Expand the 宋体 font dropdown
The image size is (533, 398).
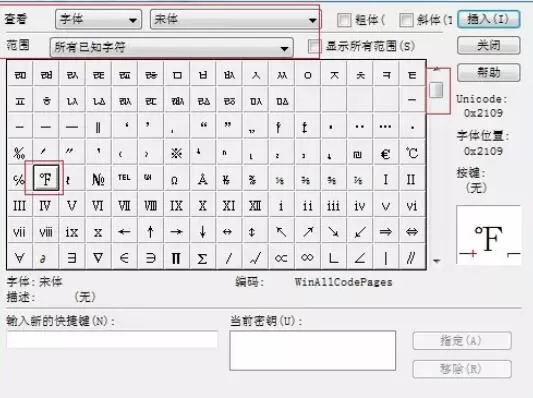click(x=235, y=19)
